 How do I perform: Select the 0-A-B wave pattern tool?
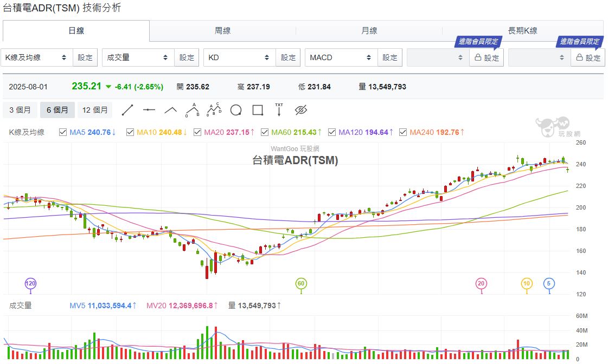coord(192,110)
